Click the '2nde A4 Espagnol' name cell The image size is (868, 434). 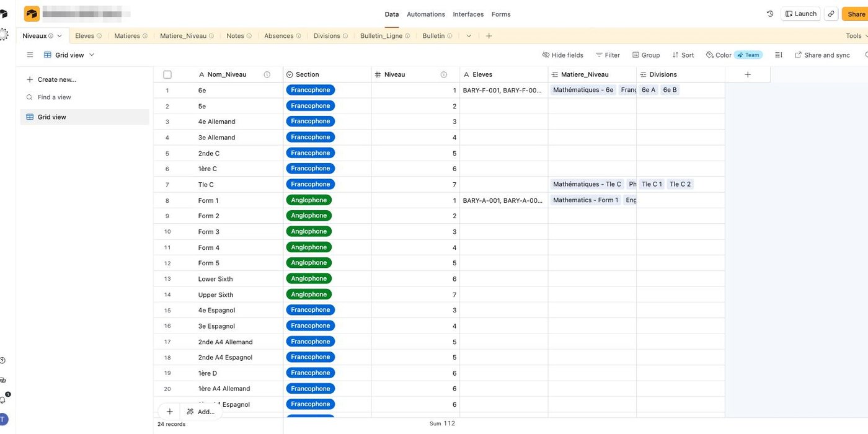[225, 357]
